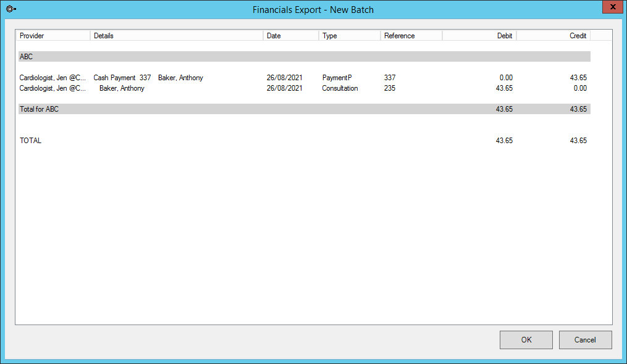Click provider cell in the PaymentP row
This screenshot has width=627, height=364.
tap(53, 78)
